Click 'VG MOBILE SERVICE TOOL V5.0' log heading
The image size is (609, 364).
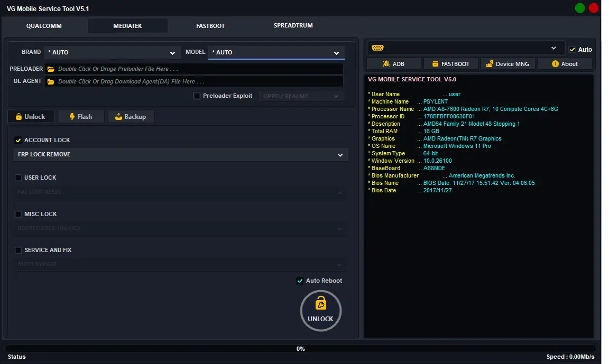tap(412, 79)
